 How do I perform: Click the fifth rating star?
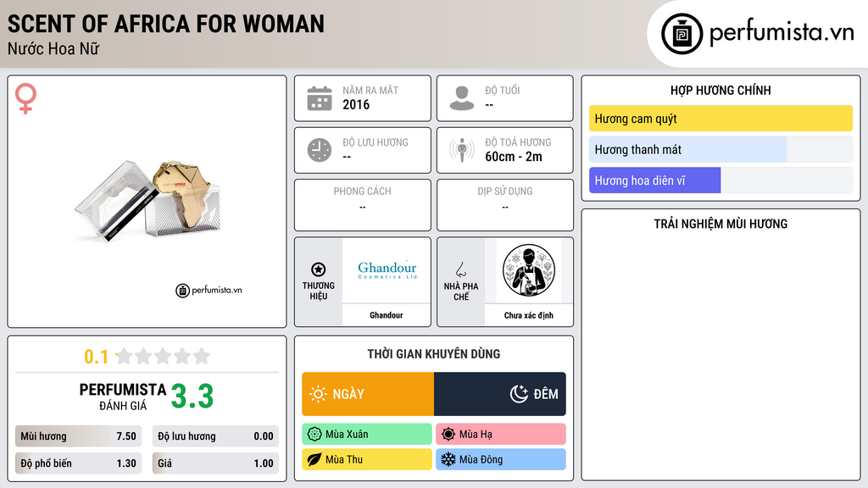(202, 356)
